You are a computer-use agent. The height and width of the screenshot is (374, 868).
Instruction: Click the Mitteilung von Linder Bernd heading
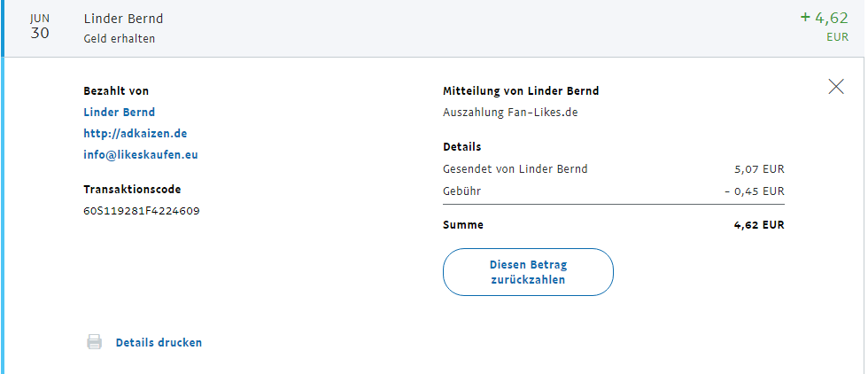point(520,90)
